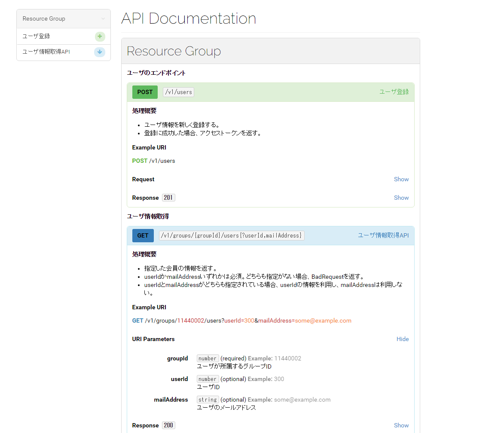This screenshot has height=433, width=504.
Task: Select the blue GET method badge
Action: [143, 235]
